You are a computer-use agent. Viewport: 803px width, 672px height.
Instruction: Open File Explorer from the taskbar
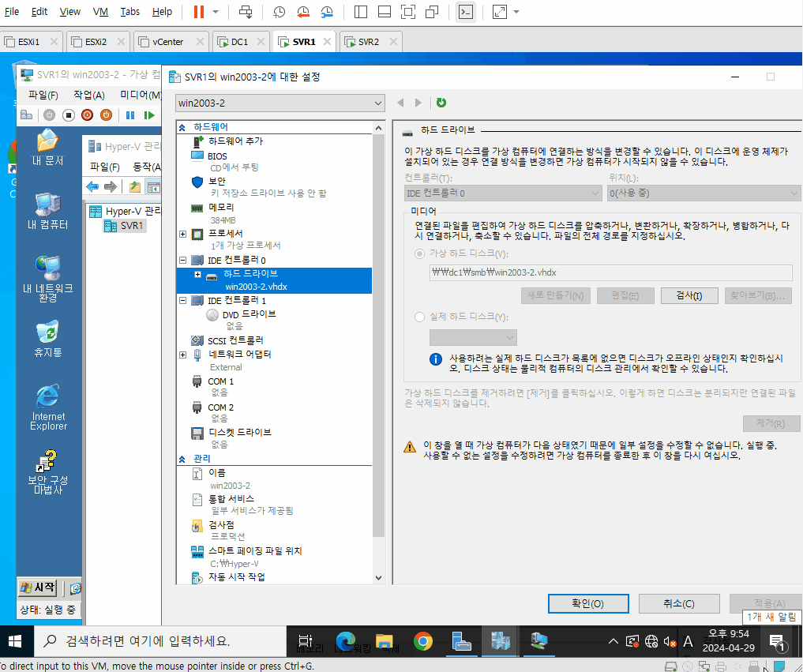pos(384,641)
